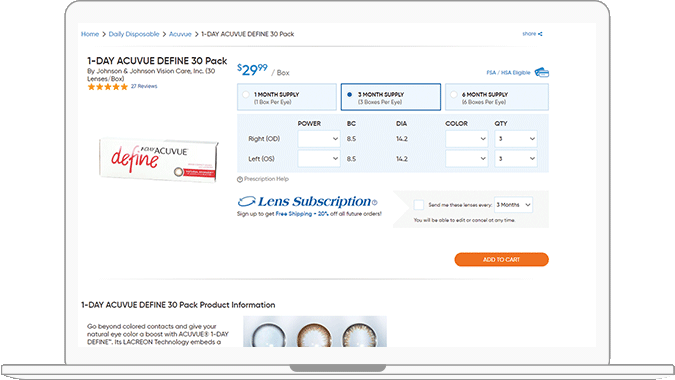This screenshot has width=675, height=380.
Task: Click the share icon link
Action: pos(540,34)
